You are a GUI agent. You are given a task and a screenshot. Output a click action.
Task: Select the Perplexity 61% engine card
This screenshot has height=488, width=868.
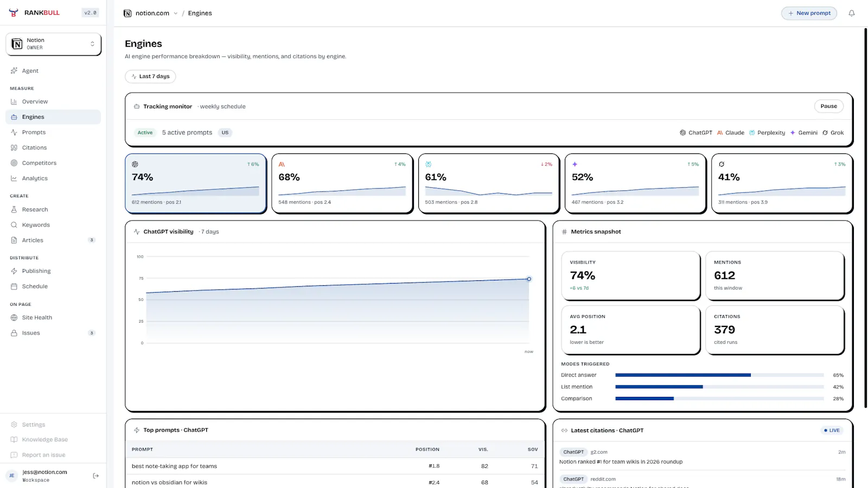point(489,183)
